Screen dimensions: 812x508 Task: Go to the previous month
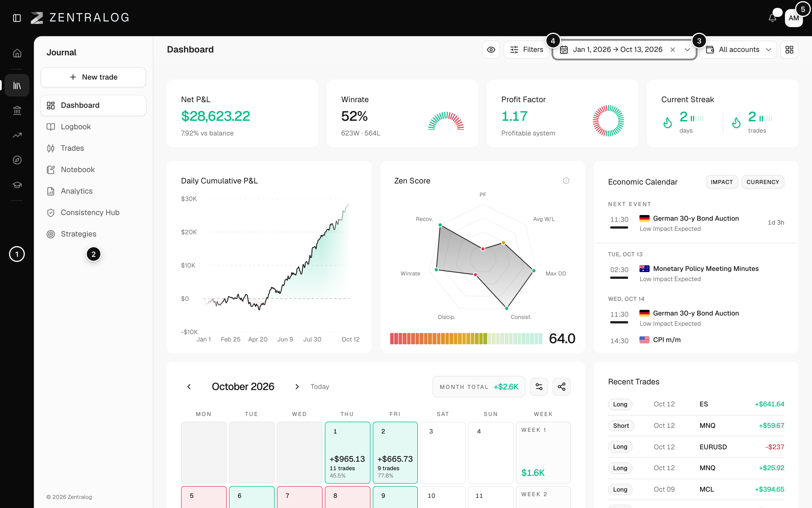[x=189, y=387]
